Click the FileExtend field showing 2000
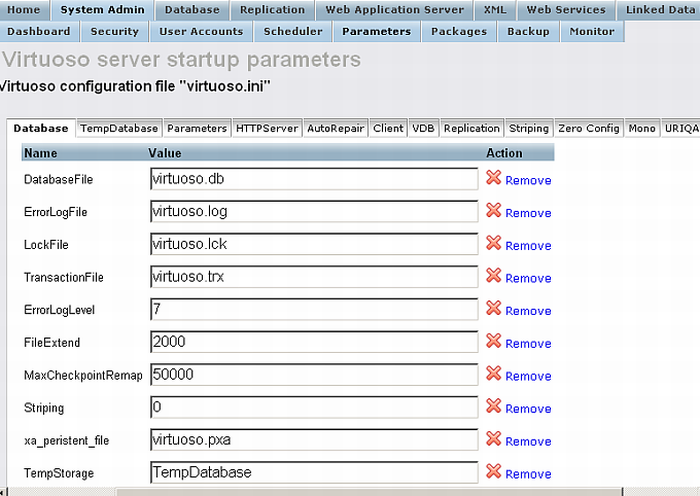700x496 pixels. tap(314, 342)
